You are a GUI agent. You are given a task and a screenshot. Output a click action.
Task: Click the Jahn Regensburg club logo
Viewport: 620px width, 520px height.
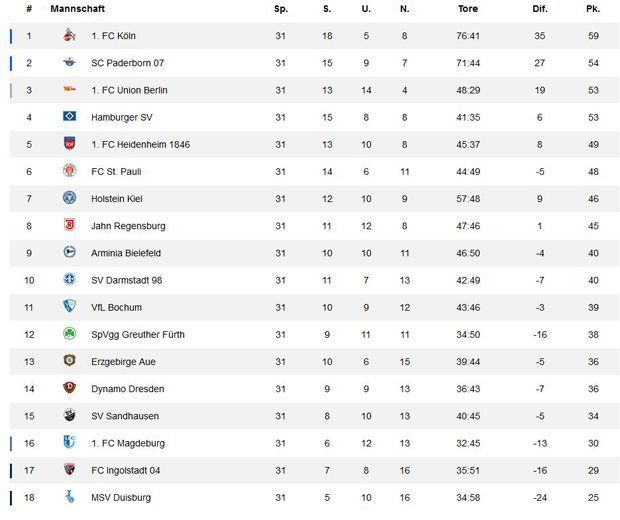tap(69, 226)
